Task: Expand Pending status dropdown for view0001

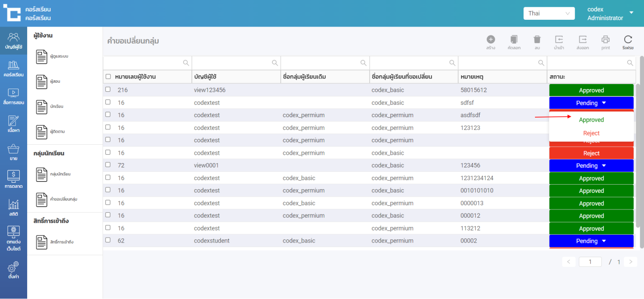Action: pos(591,166)
